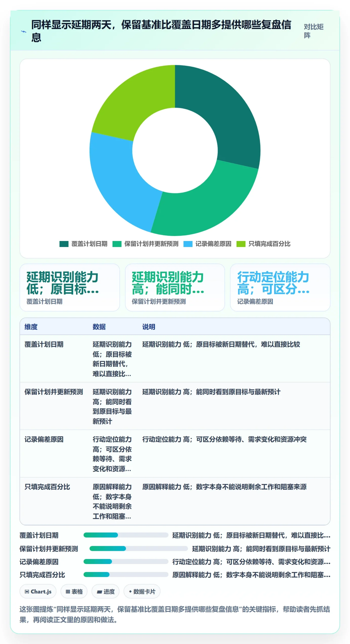Click the 数据 column header
The height and width of the screenshot is (644, 350).
pyautogui.click(x=99, y=327)
